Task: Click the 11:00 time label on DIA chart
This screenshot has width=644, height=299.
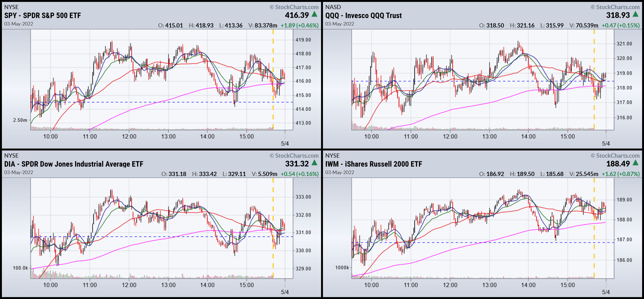Action: click(90, 285)
